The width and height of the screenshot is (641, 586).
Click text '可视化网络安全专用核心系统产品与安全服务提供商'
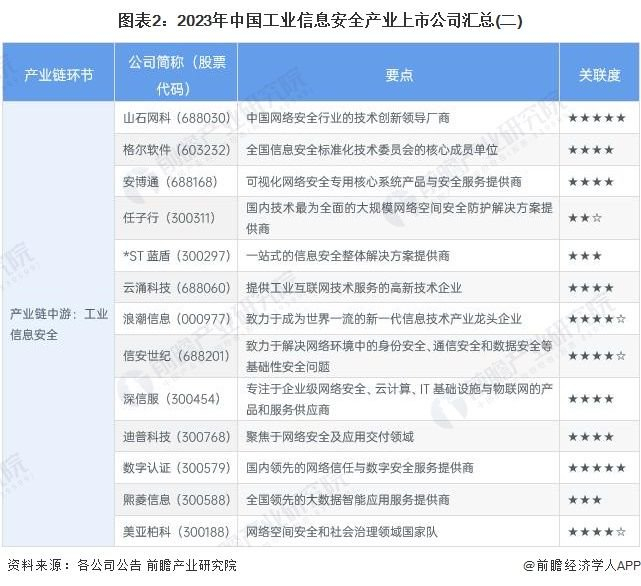(383, 182)
